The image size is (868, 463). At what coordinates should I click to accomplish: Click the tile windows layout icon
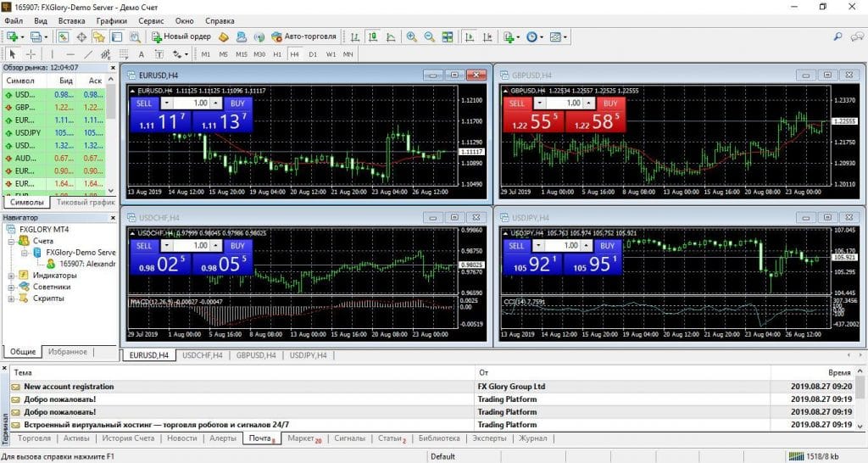click(x=446, y=36)
